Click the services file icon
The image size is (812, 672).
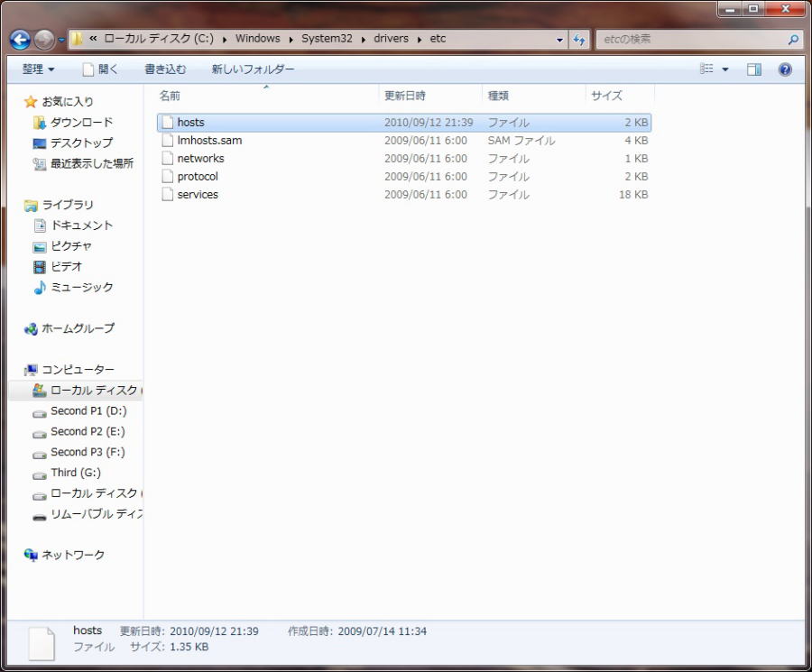coord(167,195)
